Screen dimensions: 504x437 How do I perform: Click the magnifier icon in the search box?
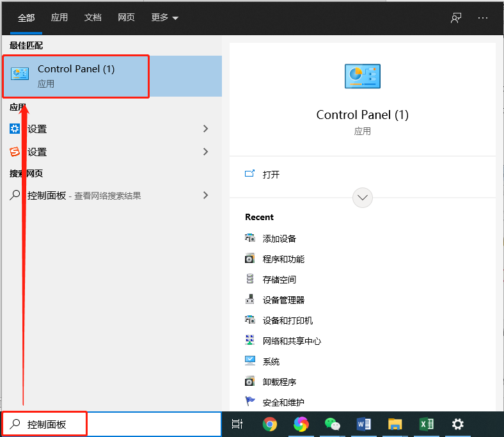point(15,424)
